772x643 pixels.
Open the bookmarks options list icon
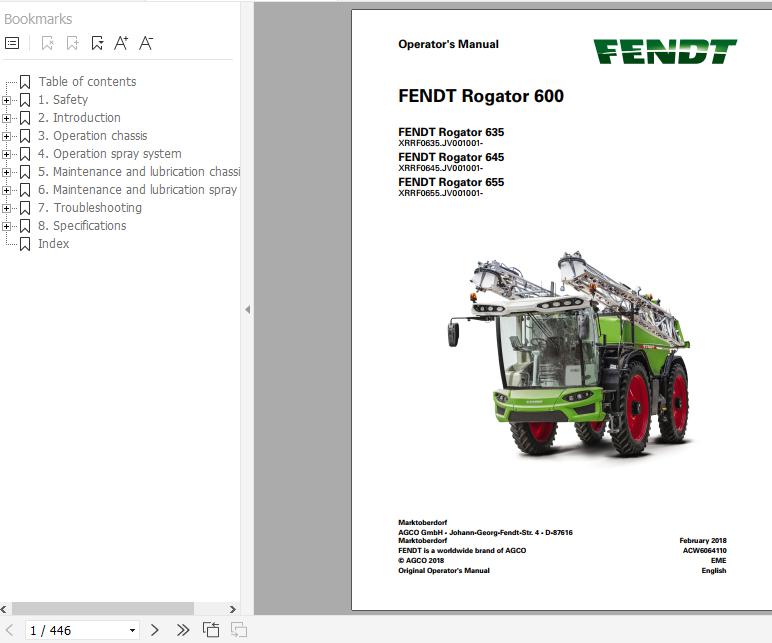click(x=12, y=43)
